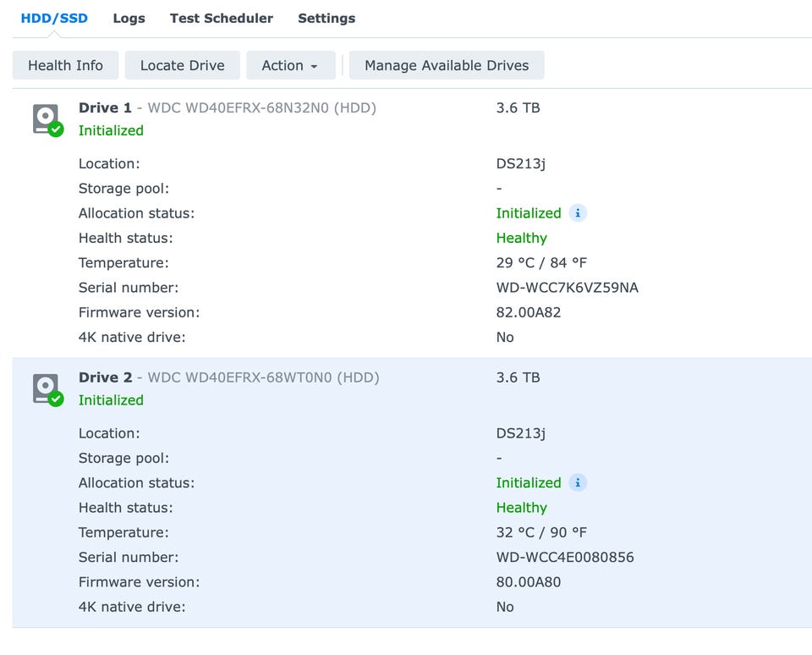Click the Drive 2 disk status icon
This screenshot has height=655, width=812.
(47, 389)
